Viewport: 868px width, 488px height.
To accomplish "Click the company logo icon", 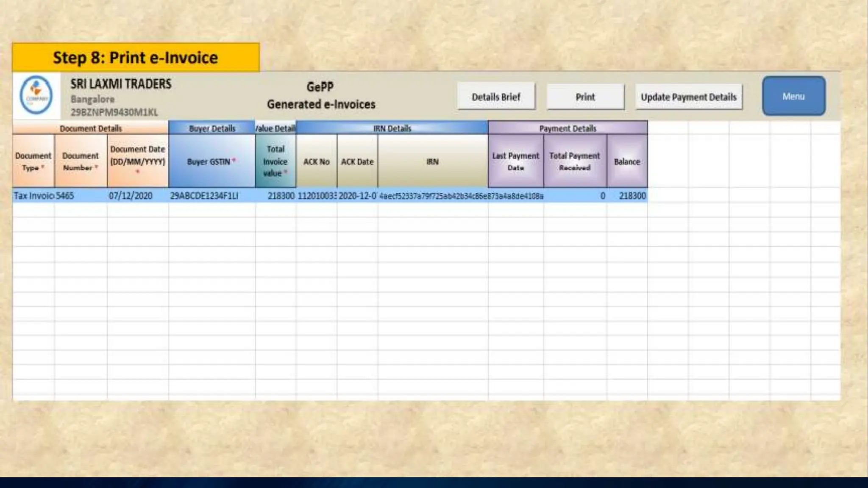I will point(36,95).
